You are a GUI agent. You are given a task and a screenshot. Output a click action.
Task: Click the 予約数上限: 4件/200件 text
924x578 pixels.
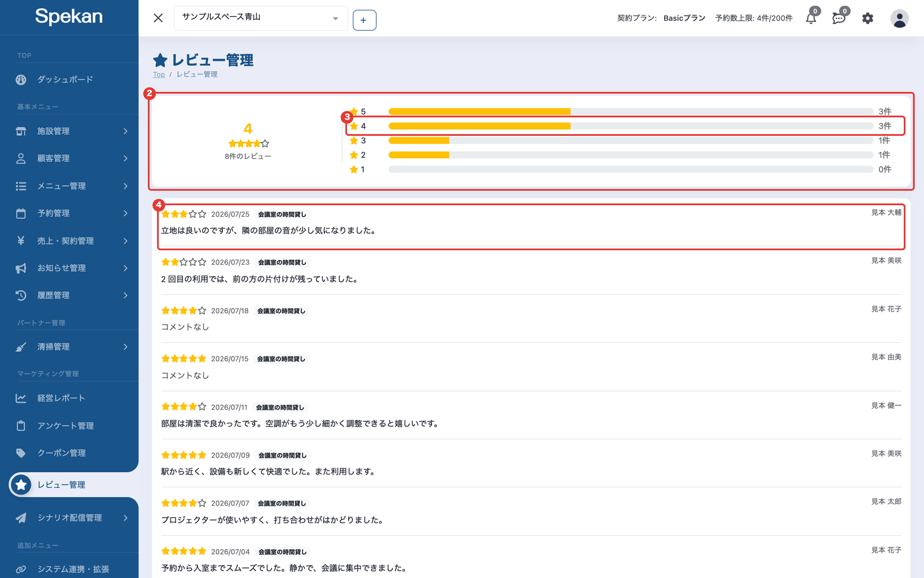(x=754, y=18)
